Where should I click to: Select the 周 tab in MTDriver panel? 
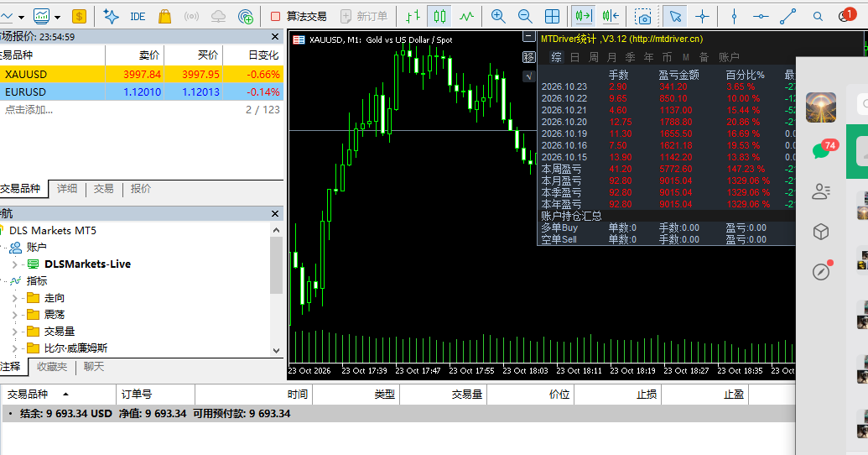pos(594,57)
